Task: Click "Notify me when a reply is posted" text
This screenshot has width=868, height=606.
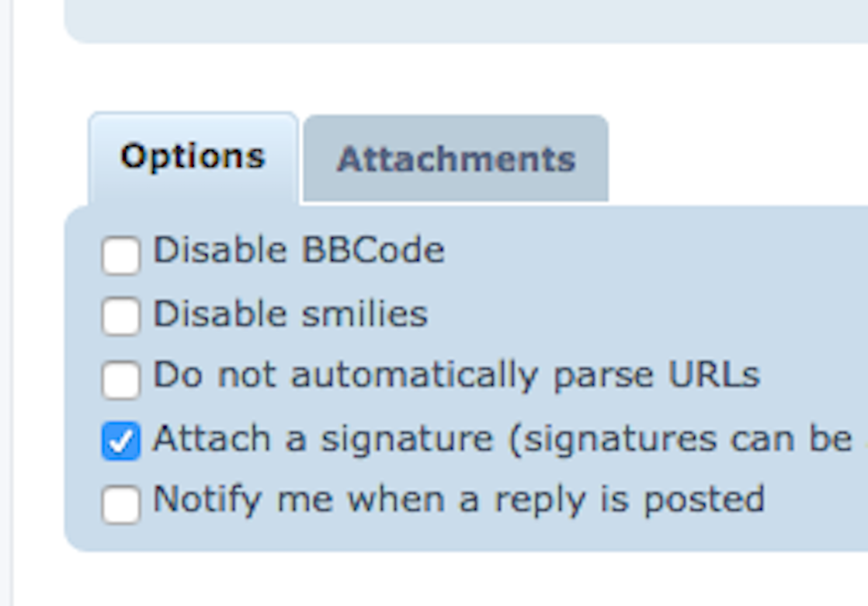Action: point(458,500)
